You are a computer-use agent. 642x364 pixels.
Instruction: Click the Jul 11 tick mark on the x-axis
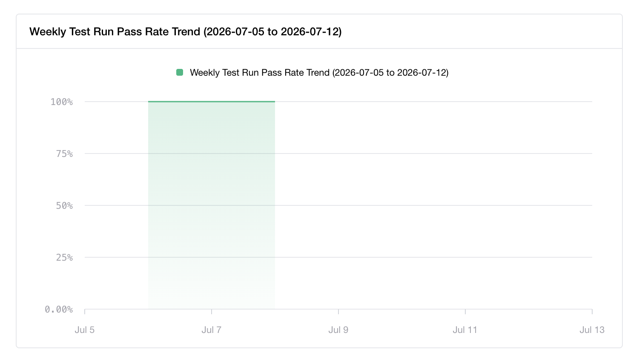coord(465,312)
